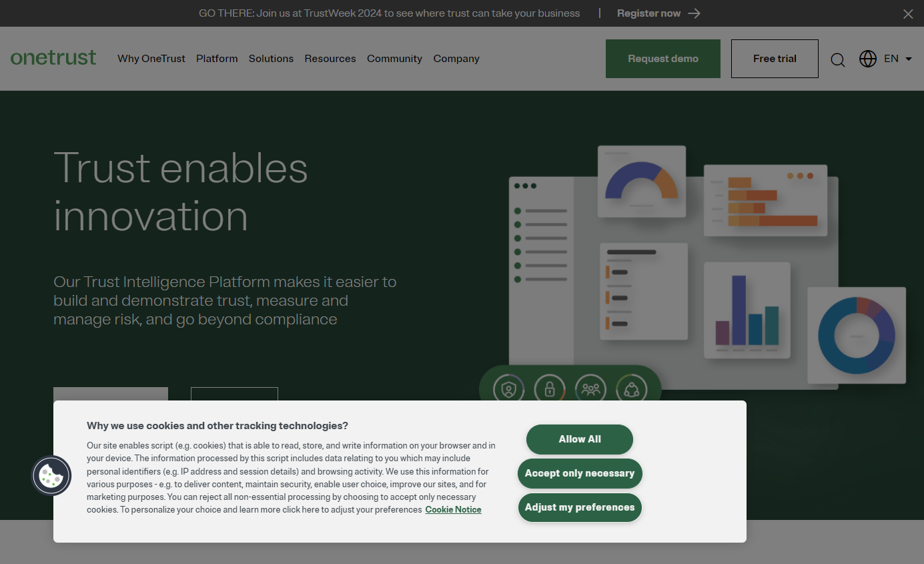This screenshot has height=564, width=924.
Task: Click the vertical bar chart card
Action: (747, 310)
